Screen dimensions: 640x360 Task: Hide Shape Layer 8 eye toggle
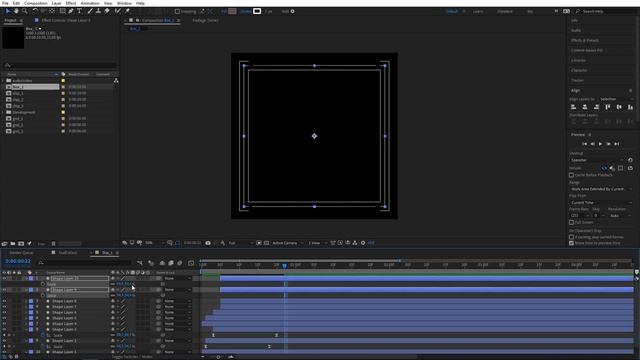(x=4, y=301)
